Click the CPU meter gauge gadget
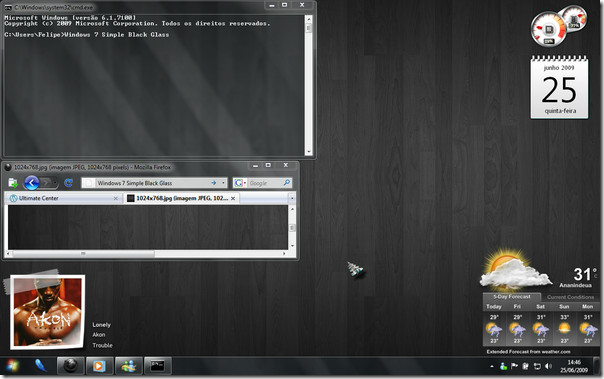The image size is (604, 379). coord(549,29)
